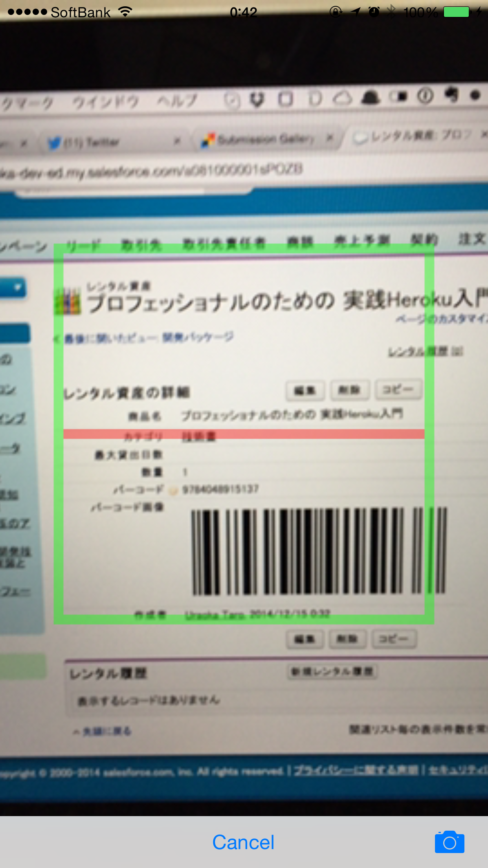Click the 開発パッケージ view link
Screen dimensions: 488x868
click(x=198, y=337)
